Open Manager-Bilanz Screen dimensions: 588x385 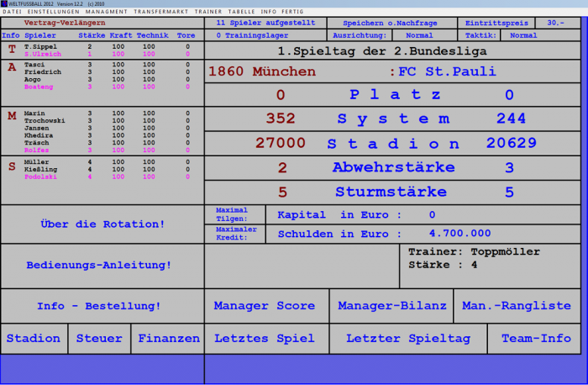coord(391,306)
